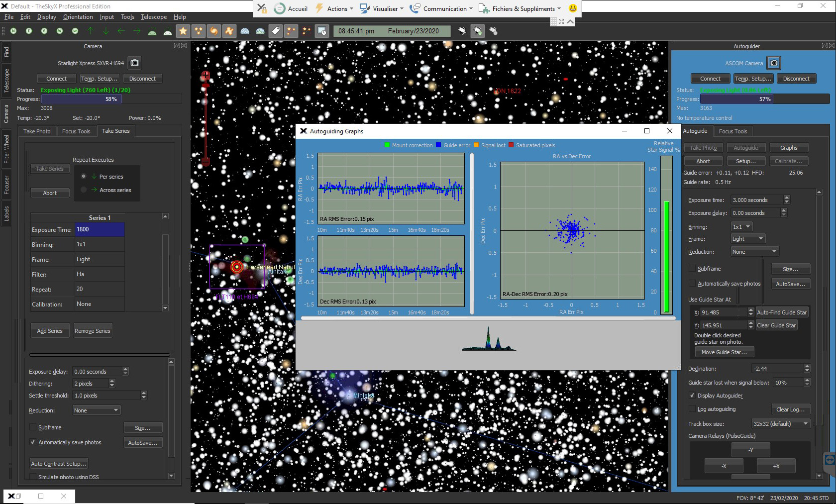Click the Look North (N) toolbar icon
This screenshot has width=836, height=504.
click(13, 31)
